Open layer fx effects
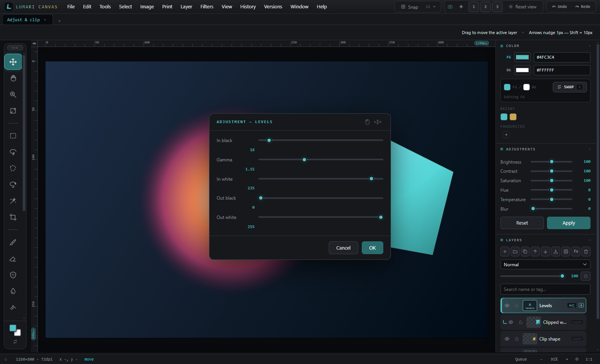This screenshot has width=600, height=364. pyautogui.click(x=576, y=252)
